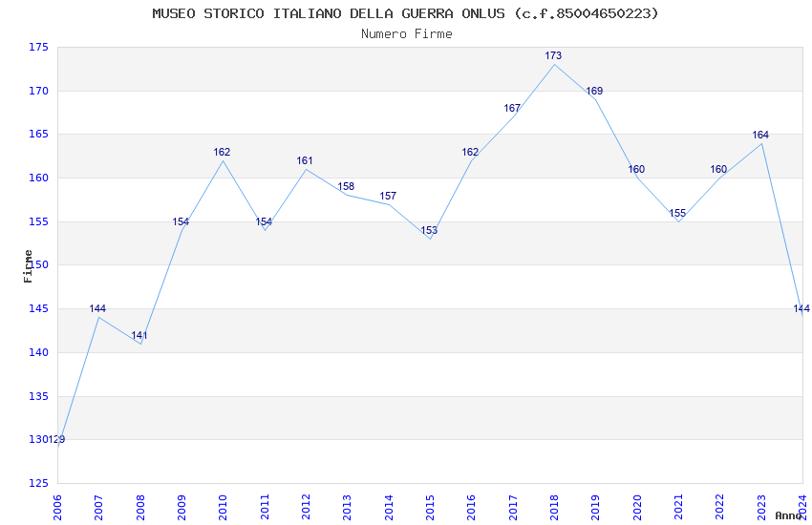
Task: Select the 162 data label above 2010
Action: 222,152
